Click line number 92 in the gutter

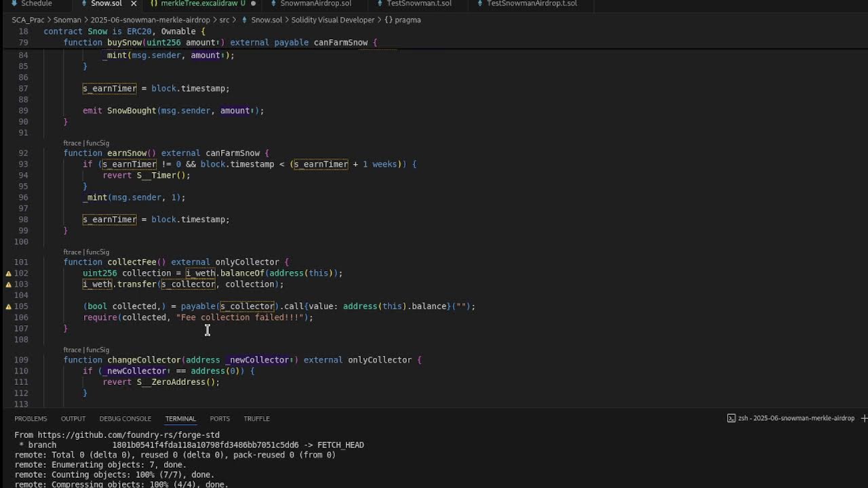[x=24, y=153]
